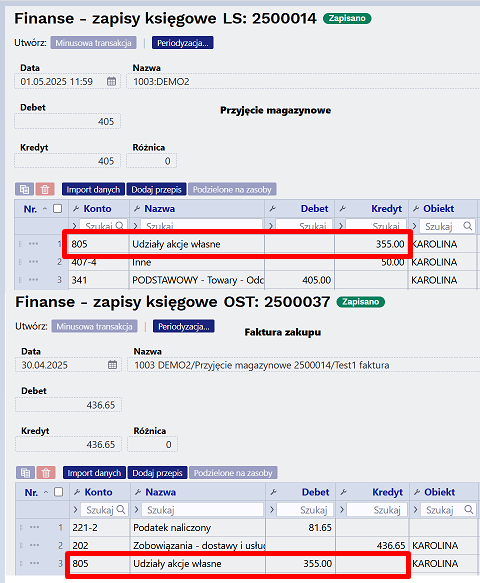The height and width of the screenshot is (583, 480).
Task: Select Kredyt value 436.65 in row 202
Action: point(372,545)
